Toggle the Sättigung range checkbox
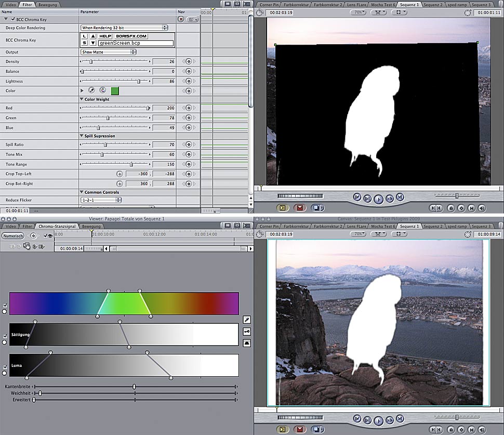This screenshot has height=435, width=504. point(5,336)
